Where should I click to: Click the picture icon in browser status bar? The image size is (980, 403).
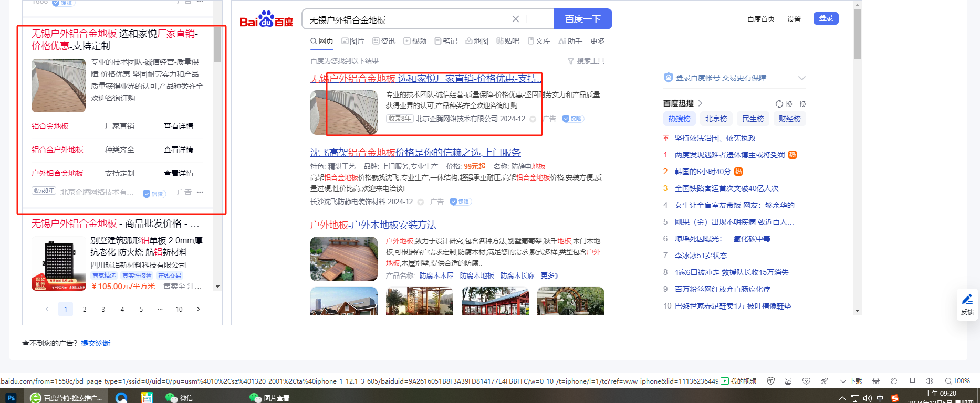pos(788,381)
